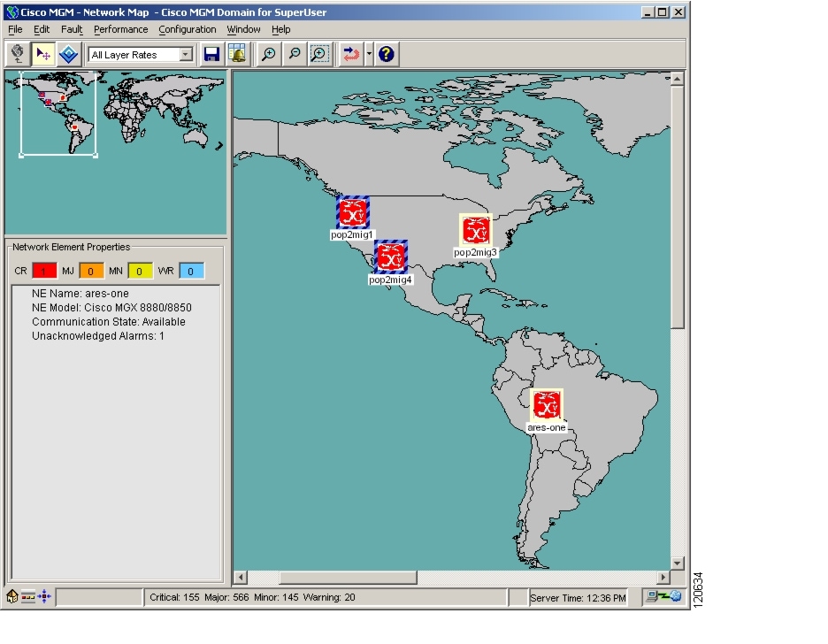Select the pop2mig1 network element node

(353, 212)
